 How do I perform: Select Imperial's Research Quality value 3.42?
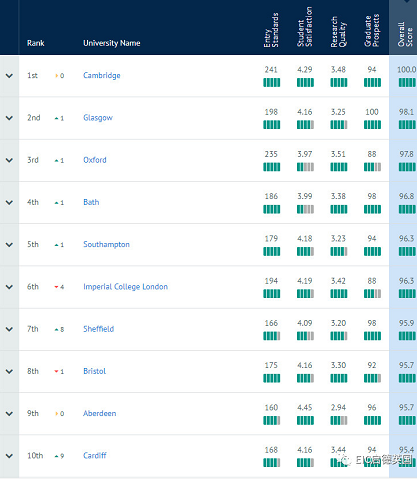338,281
